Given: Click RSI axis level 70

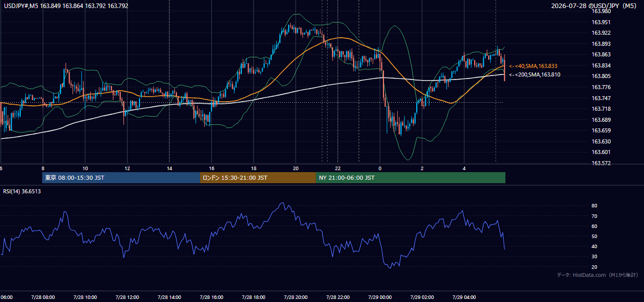Looking at the screenshot, I should (x=594, y=216).
